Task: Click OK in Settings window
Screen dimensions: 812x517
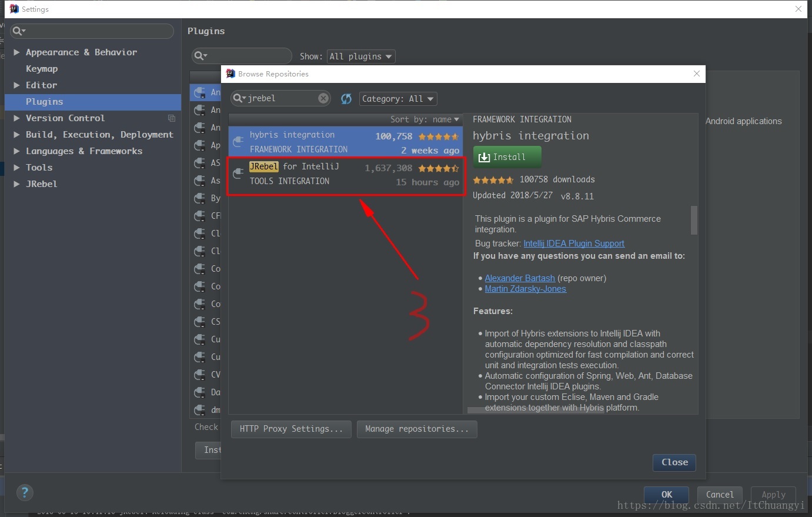Action: (667, 495)
